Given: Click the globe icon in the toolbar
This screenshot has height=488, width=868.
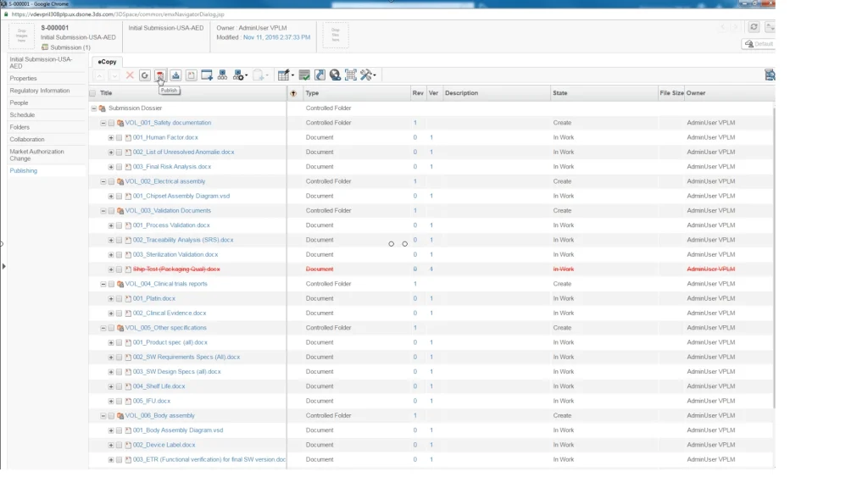Looking at the screenshot, I should [335, 75].
